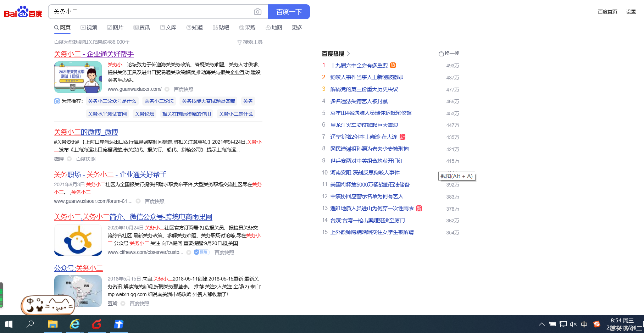Open the blue T app taskbar icon
The image size is (644, 333).
(119, 324)
